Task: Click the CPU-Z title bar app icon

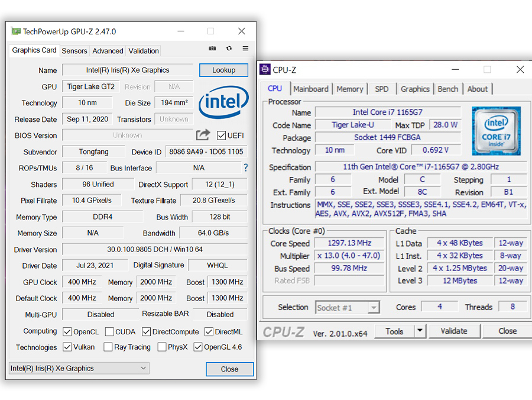Action: pyautogui.click(x=265, y=69)
